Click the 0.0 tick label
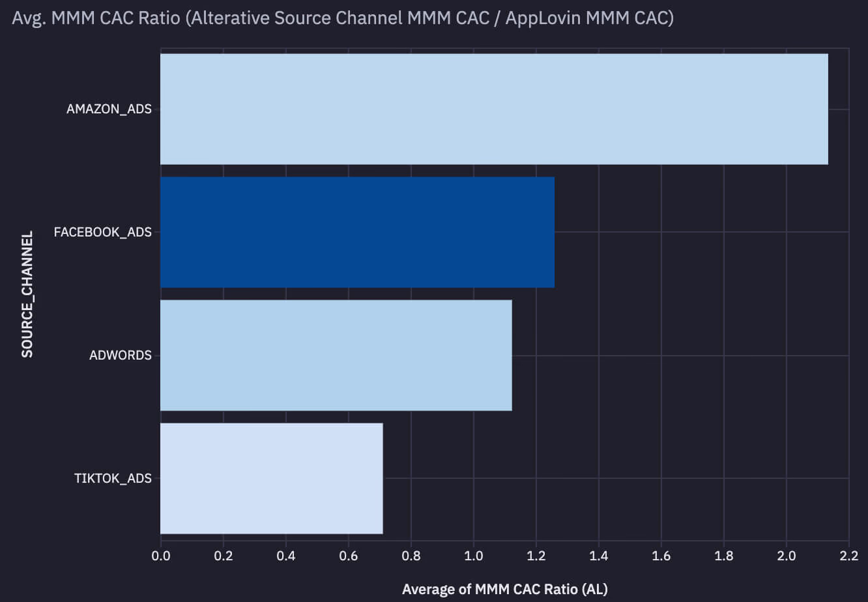The image size is (868, 602). tap(162, 555)
